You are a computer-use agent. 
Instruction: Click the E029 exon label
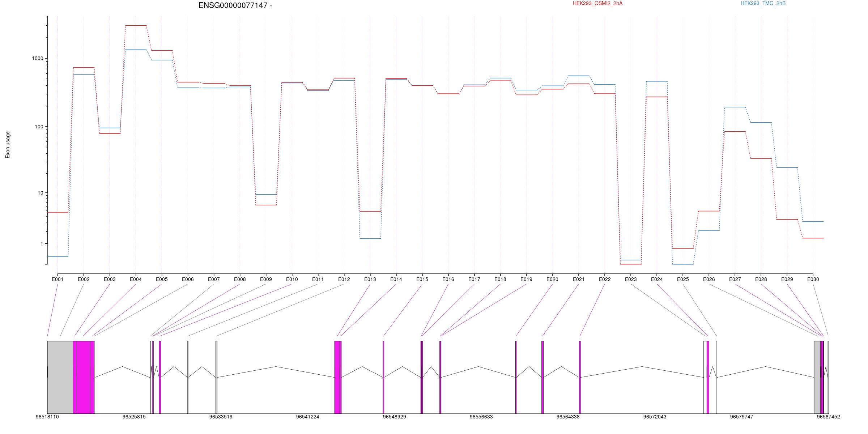pyautogui.click(x=787, y=279)
